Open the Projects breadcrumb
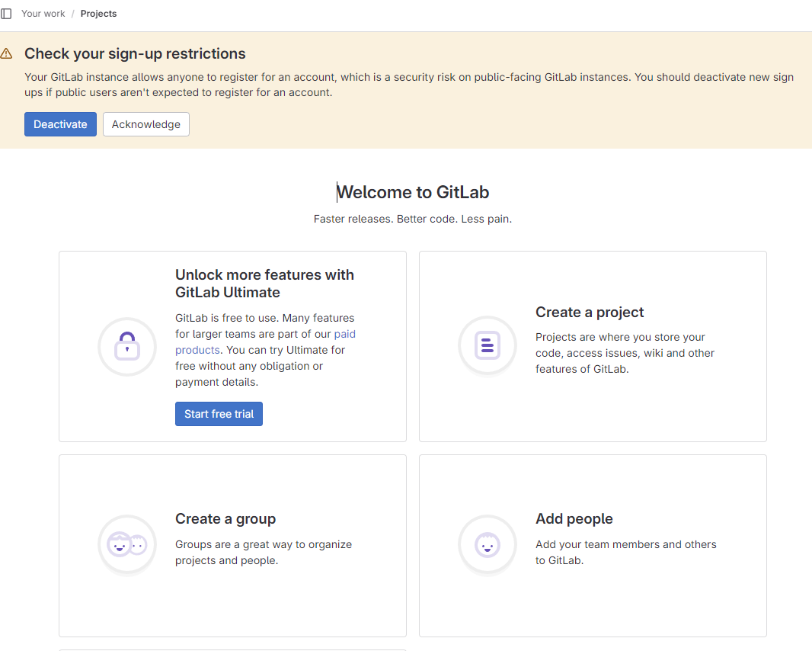Viewport: 812px width, 651px height. click(98, 14)
